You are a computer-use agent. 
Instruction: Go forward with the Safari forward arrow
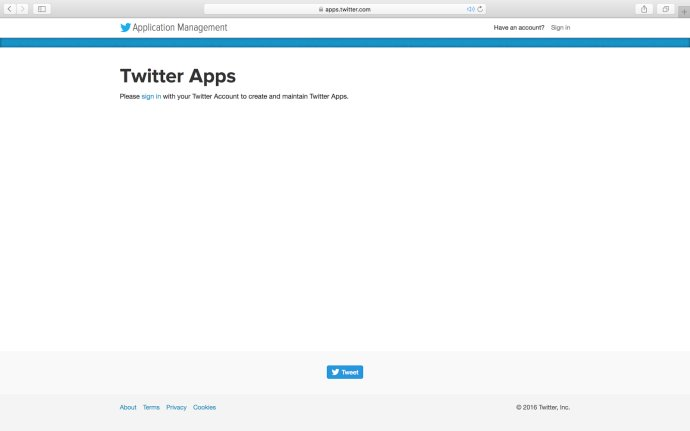[22, 9]
